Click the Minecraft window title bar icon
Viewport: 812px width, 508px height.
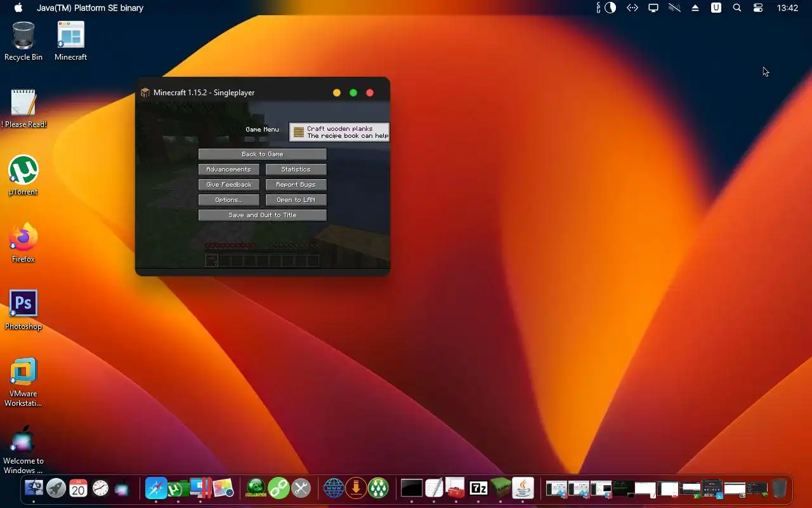click(145, 93)
